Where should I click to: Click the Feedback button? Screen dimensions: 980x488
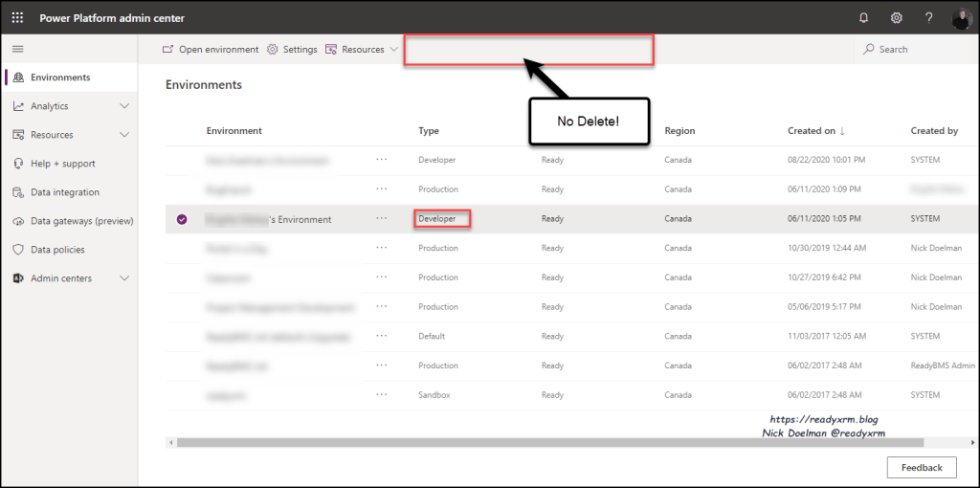click(922, 467)
